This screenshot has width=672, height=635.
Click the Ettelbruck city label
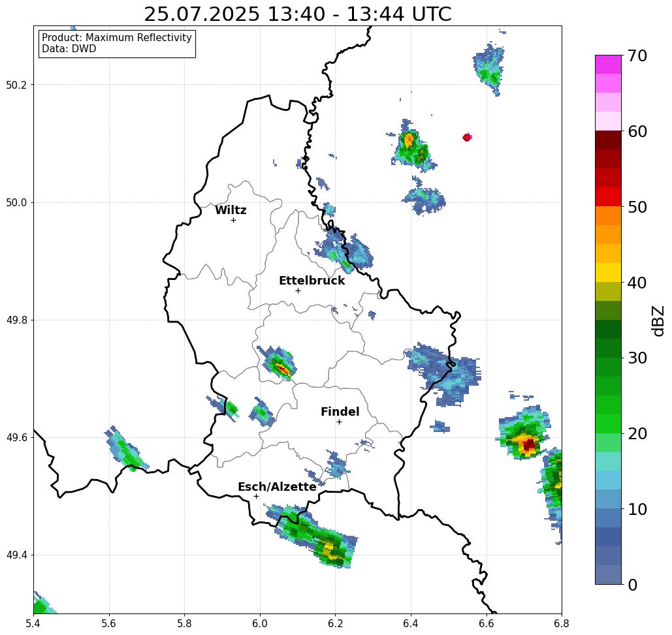click(312, 281)
